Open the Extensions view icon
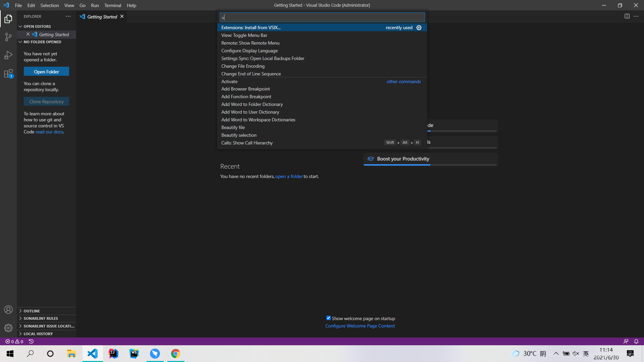This screenshot has width=644, height=362. (8, 73)
